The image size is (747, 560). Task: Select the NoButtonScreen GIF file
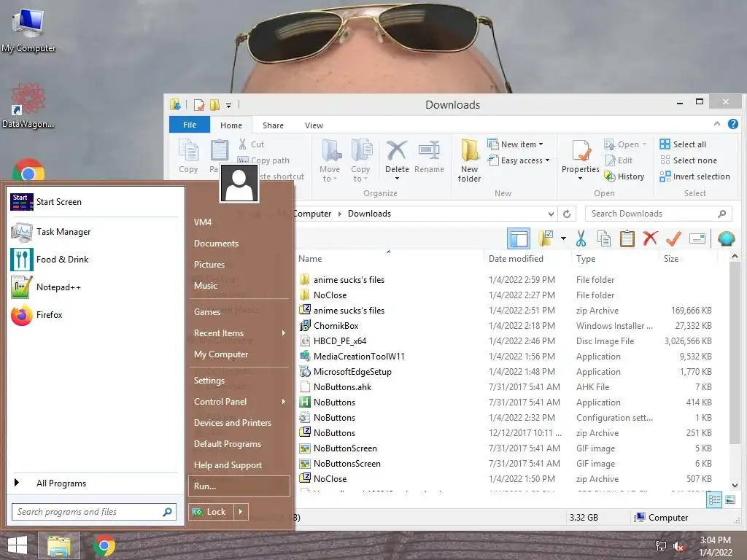(x=345, y=448)
